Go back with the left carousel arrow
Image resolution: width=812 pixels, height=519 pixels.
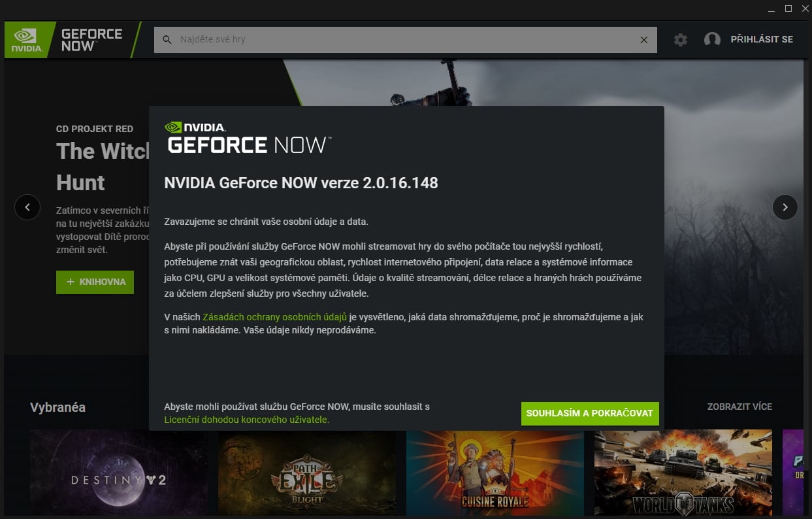(x=27, y=207)
